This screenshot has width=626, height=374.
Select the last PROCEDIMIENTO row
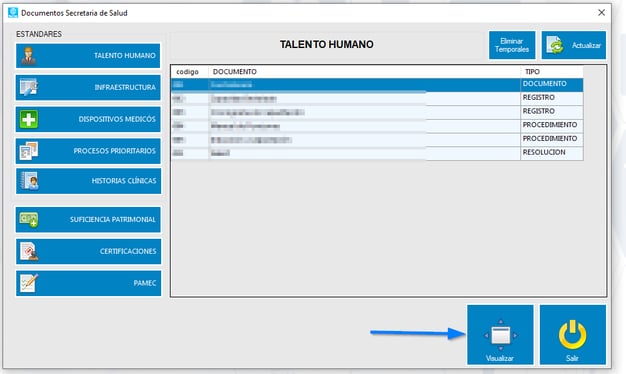click(377, 139)
